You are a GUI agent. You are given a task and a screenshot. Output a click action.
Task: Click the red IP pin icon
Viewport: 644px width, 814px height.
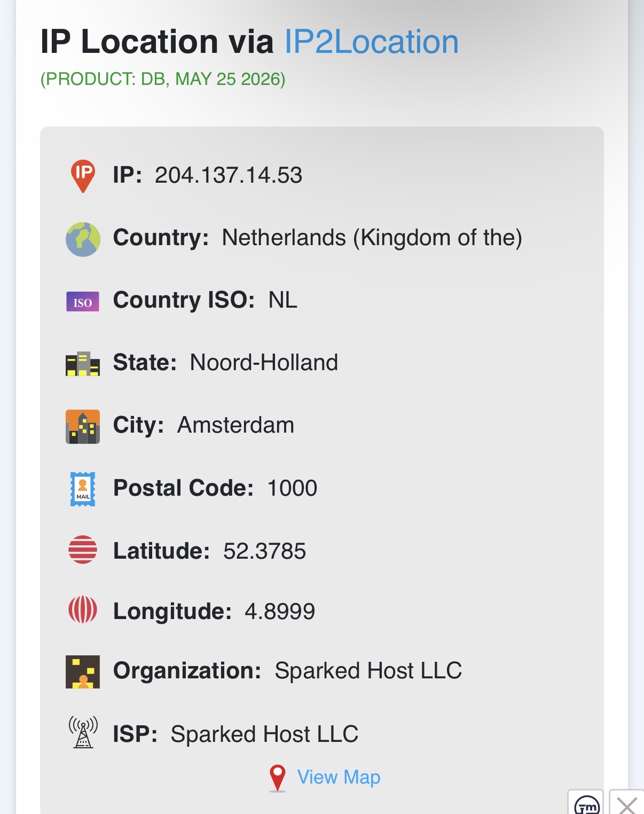(83, 176)
